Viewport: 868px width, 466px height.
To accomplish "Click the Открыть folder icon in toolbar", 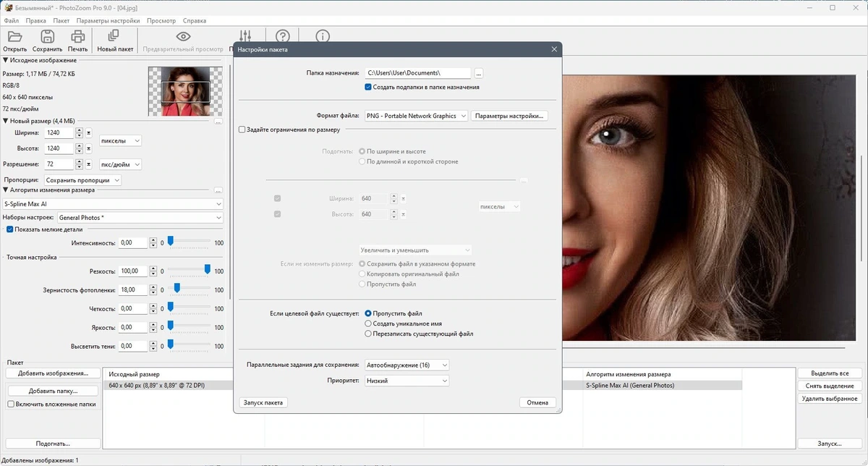I will (x=14, y=37).
